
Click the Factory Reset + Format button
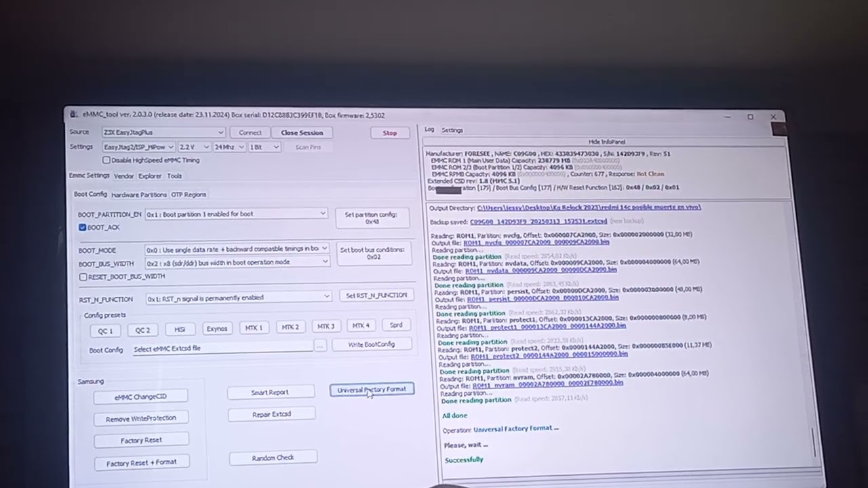point(141,462)
